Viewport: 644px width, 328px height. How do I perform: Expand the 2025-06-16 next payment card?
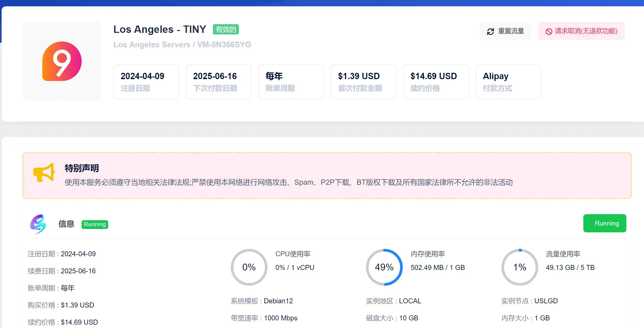click(x=218, y=81)
